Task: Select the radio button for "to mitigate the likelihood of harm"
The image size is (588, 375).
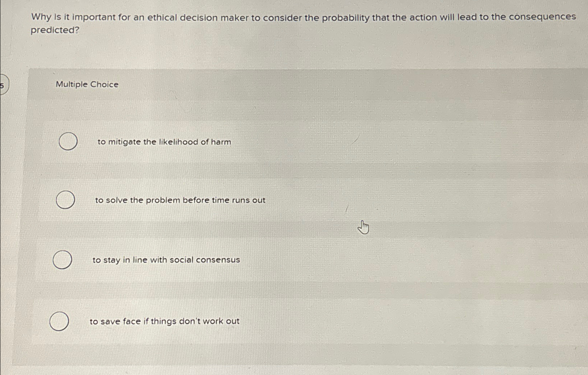Action: [67, 142]
